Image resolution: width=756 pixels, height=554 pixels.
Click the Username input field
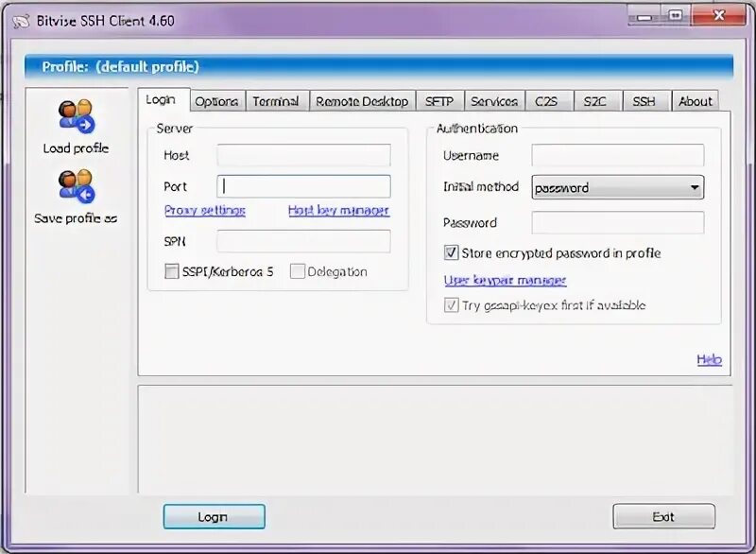tap(618, 155)
